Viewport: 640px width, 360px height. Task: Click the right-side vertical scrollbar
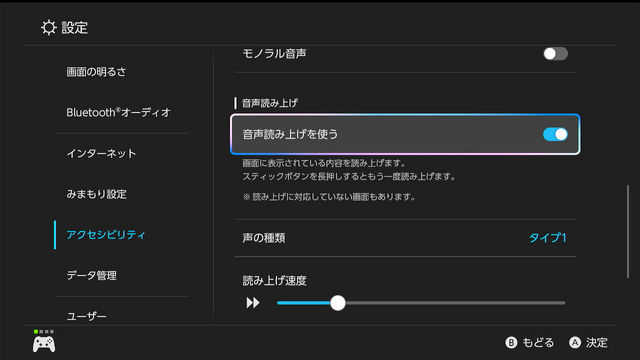pyautogui.click(x=628, y=232)
